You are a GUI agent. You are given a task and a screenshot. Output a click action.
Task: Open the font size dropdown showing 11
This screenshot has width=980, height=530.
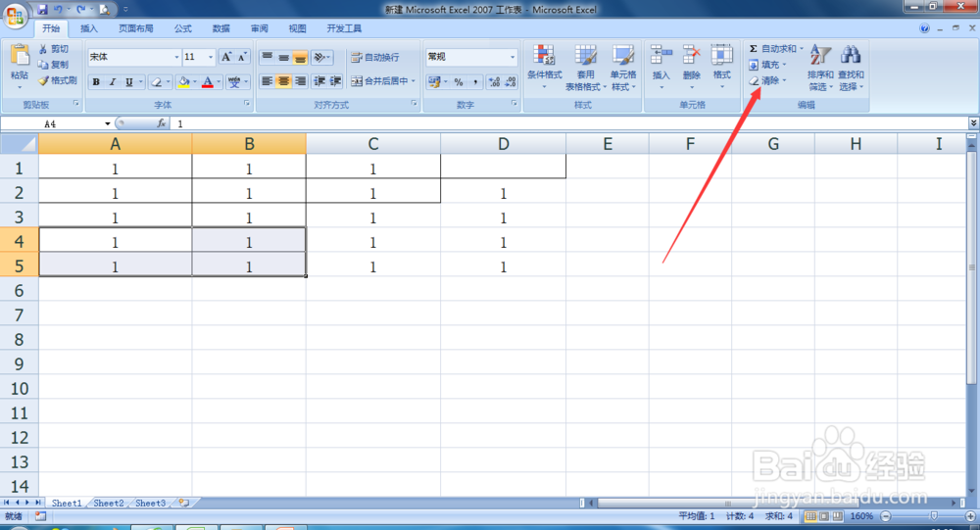[211, 57]
